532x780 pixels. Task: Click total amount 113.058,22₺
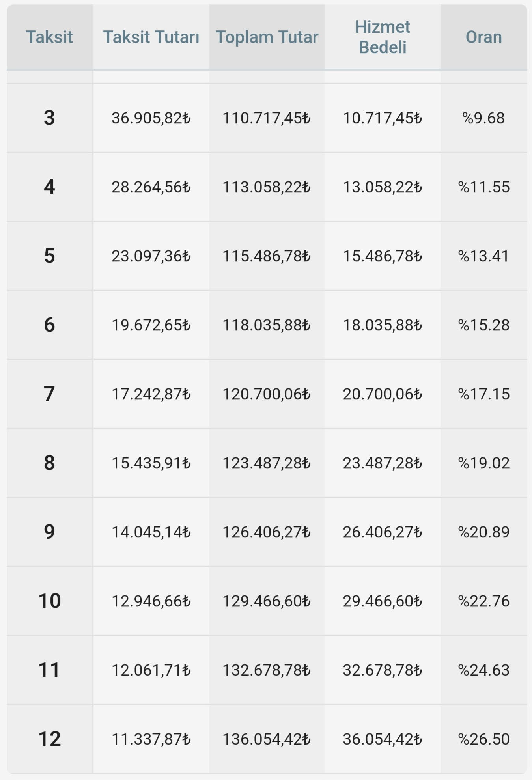(x=267, y=187)
